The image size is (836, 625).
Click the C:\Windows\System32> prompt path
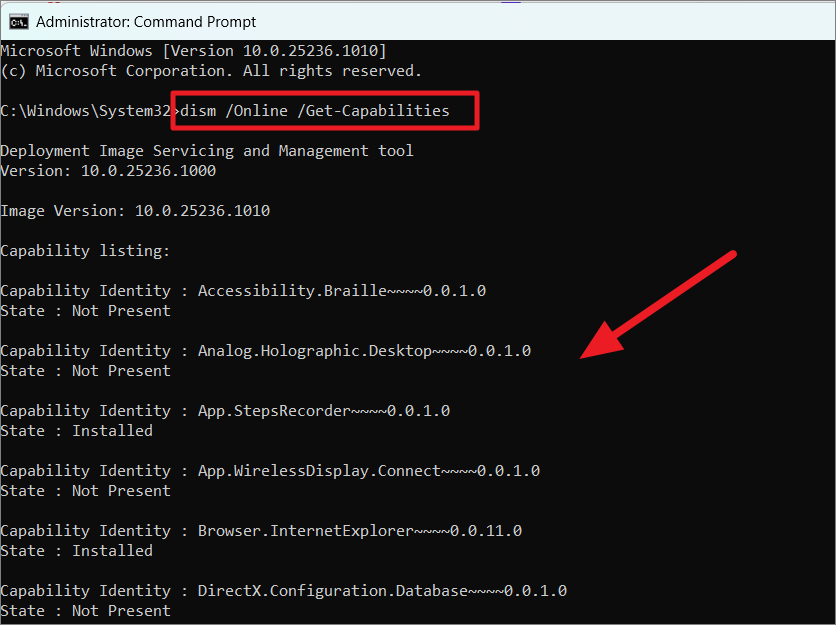click(x=86, y=111)
